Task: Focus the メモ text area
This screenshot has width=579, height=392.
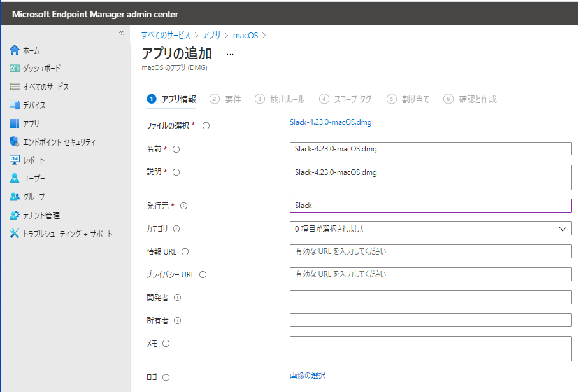Action: click(x=431, y=349)
